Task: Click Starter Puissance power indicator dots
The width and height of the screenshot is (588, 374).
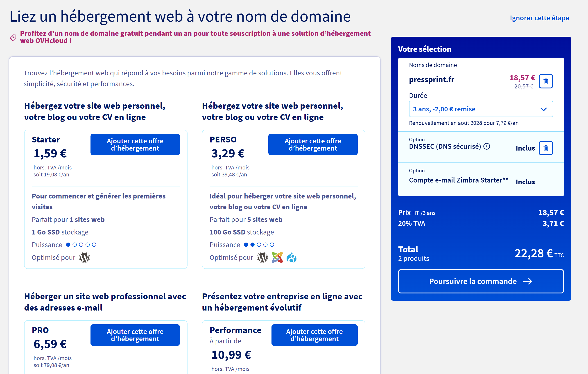Action: coord(81,245)
